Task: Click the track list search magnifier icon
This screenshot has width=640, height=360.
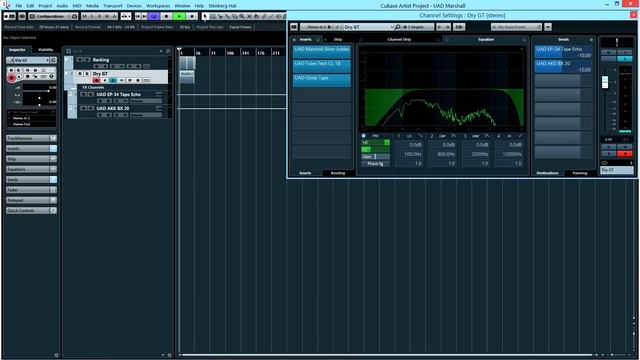Action: tap(168, 51)
